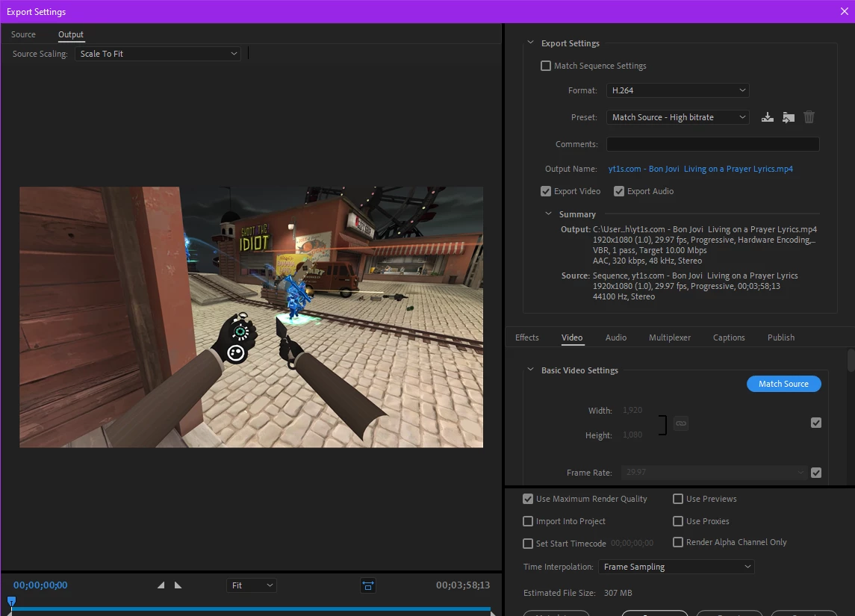The width and height of the screenshot is (855, 616).
Task: Collapse the Summary section
Action: point(549,214)
